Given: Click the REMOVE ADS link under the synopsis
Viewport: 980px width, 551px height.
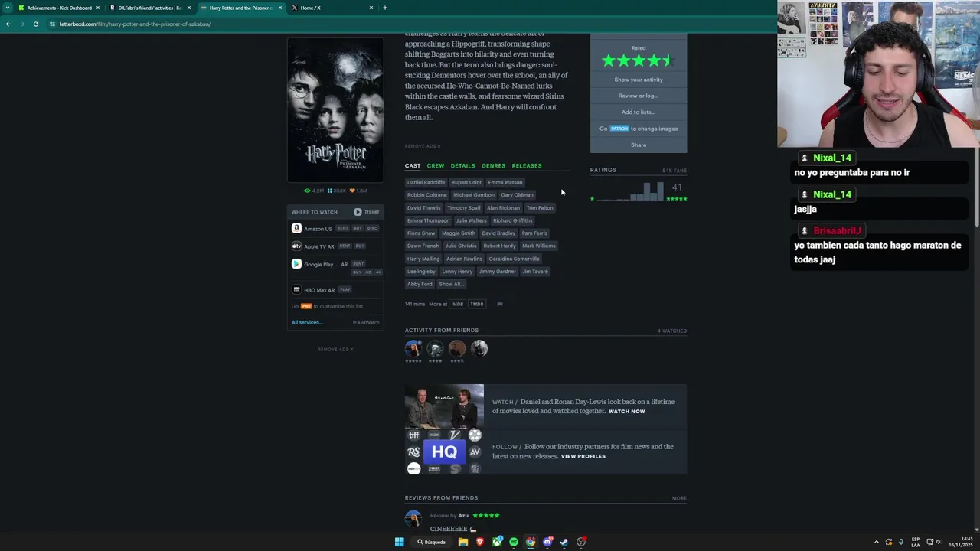Looking at the screenshot, I should [x=423, y=146].
